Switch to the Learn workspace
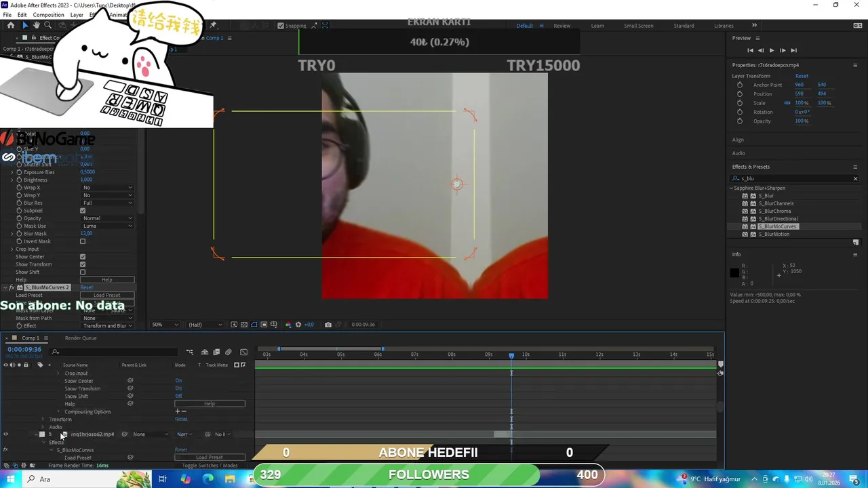 [597, 26]
